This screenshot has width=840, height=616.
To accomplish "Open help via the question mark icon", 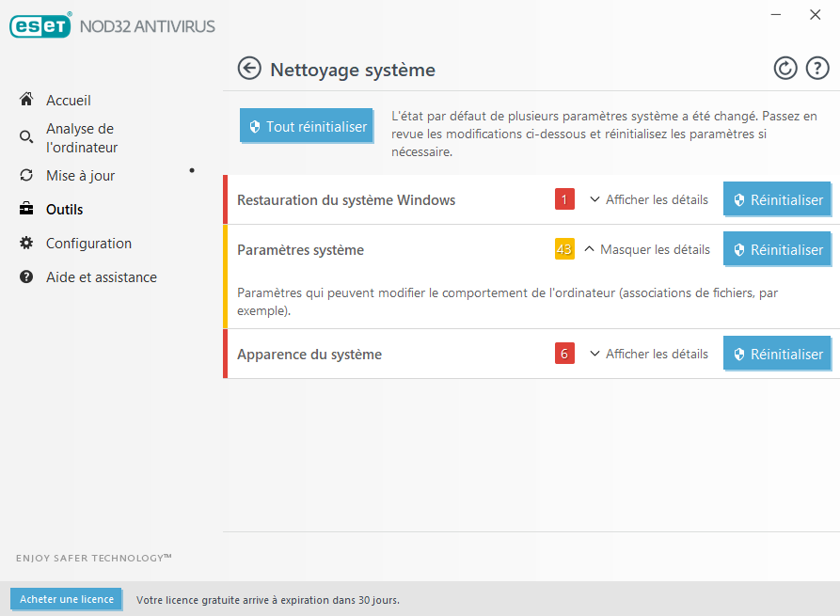I will pyautogui.click(x=817, y=68).
